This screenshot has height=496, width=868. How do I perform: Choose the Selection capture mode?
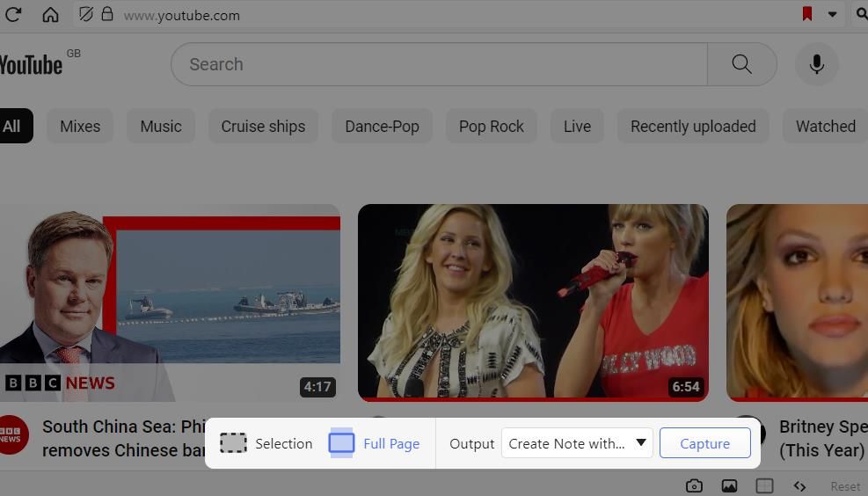click(266, 443)
